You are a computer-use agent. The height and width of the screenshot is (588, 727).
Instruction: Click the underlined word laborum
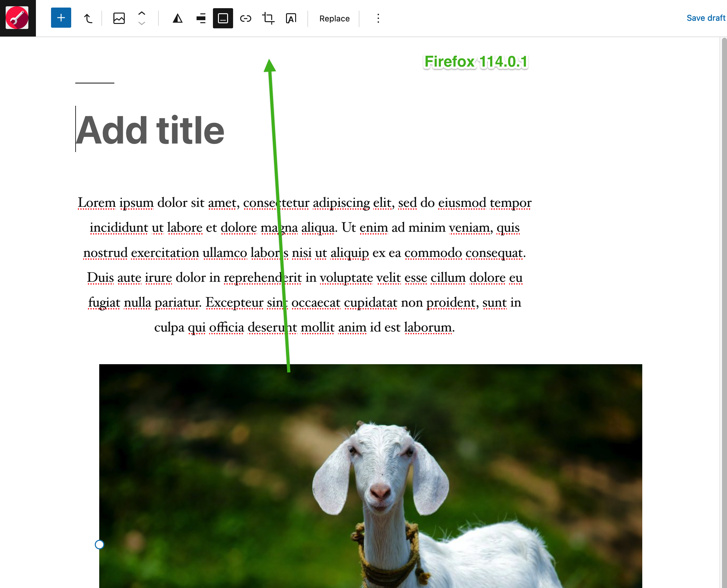(428, 327)
